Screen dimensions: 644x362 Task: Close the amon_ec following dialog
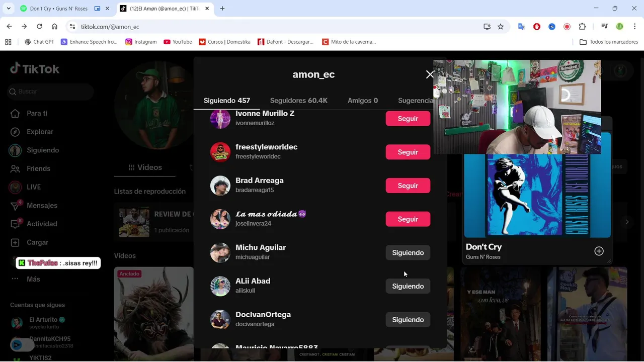[430, 74]
